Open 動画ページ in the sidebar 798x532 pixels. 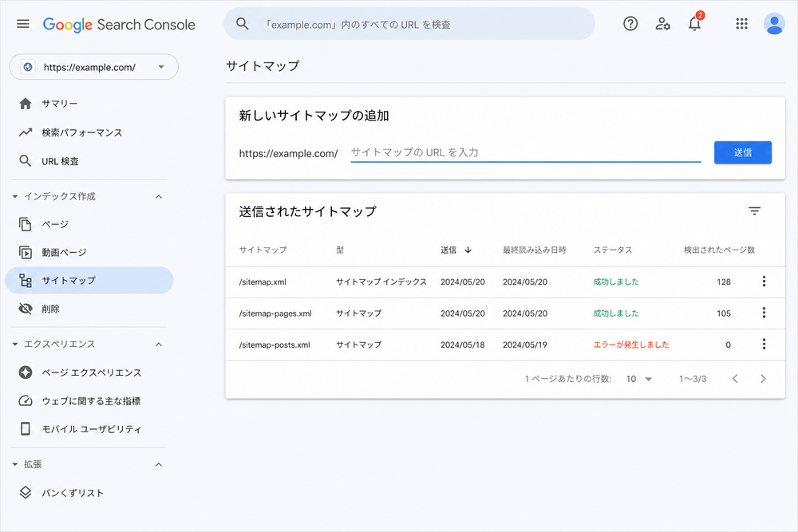(x=89, y=252)
